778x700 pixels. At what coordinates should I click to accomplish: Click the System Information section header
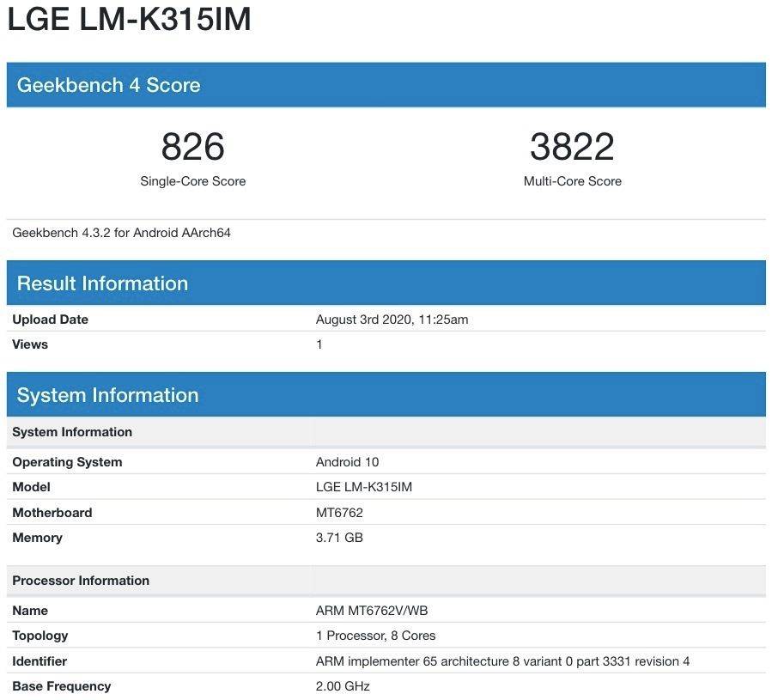106,394
